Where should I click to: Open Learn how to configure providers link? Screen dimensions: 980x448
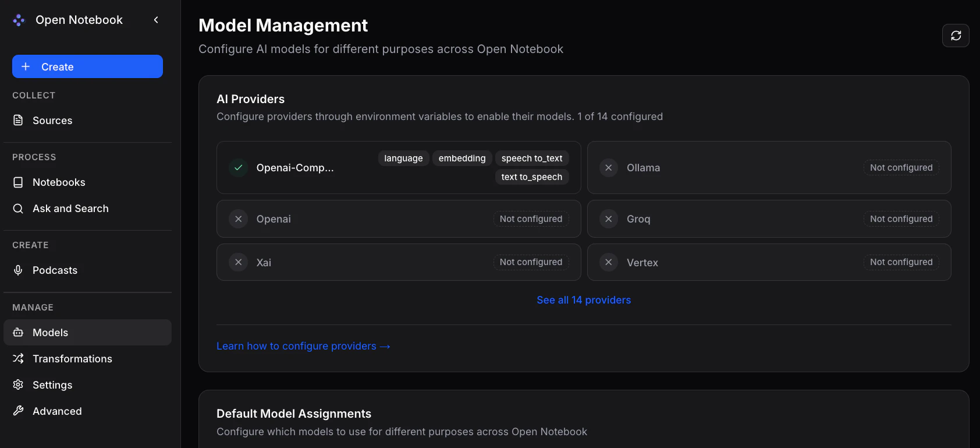click(303, 346)
